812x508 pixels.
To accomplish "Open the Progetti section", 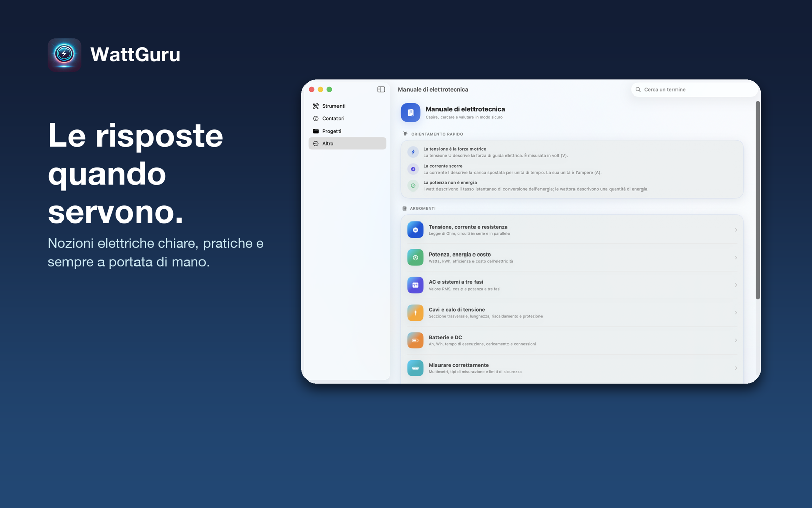I will (347, 131).
